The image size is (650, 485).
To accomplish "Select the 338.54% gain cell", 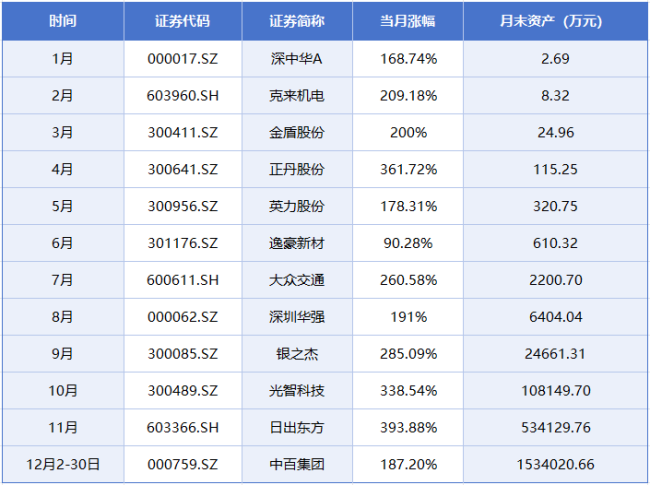I will tap(408, 391).
